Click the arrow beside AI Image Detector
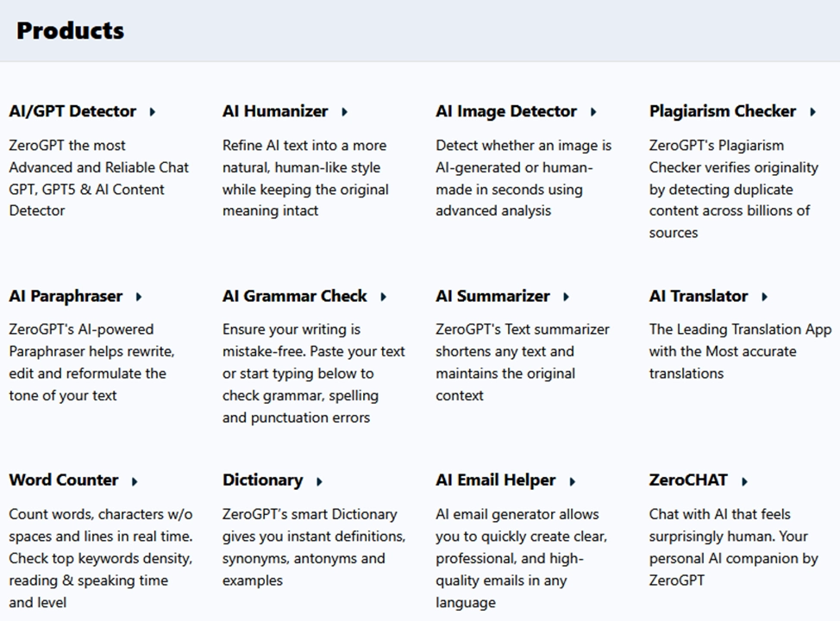Viewport: 840px width, 621px height. (x=593, y=112)
